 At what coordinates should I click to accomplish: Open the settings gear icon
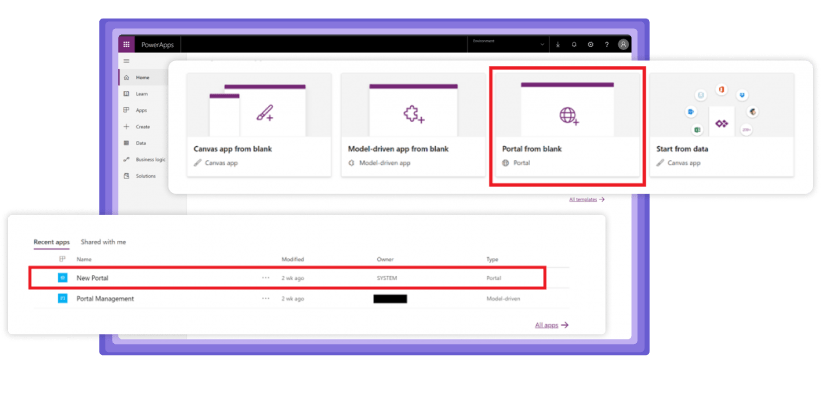[x=591, y=45]
